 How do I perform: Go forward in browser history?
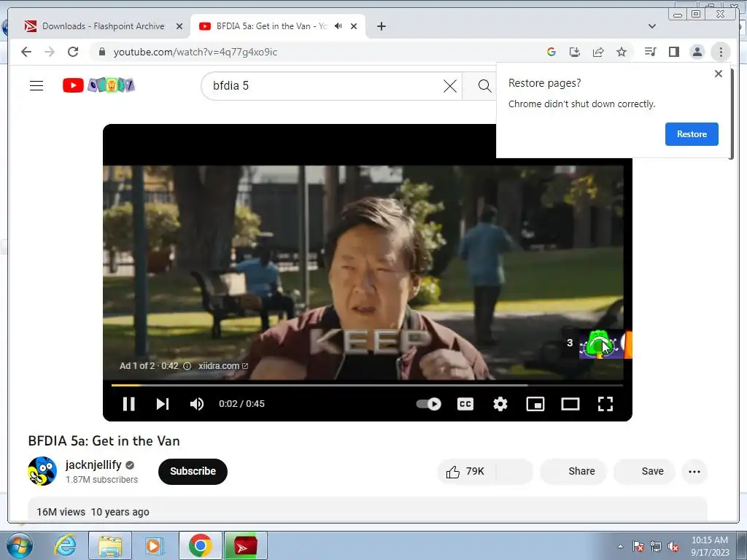(50, 52)
